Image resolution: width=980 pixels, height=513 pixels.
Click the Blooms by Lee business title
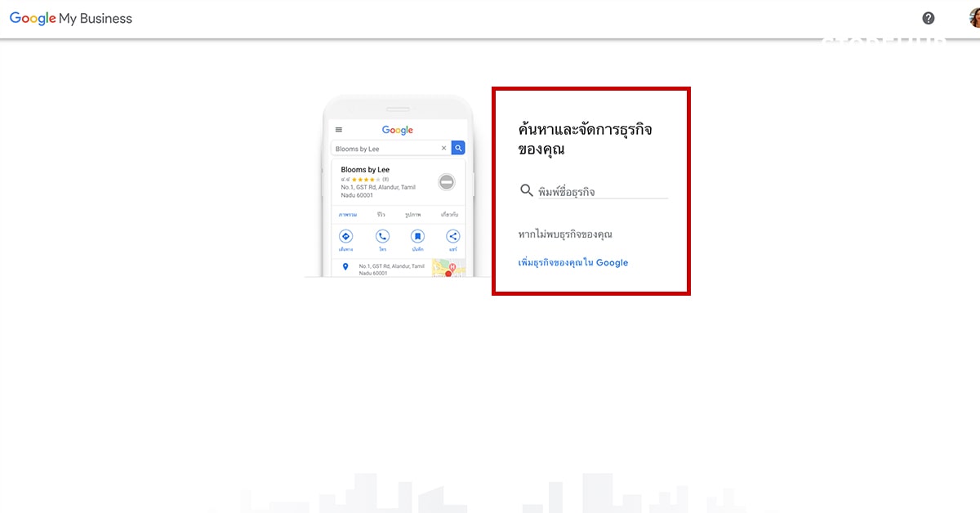point(365,170)
